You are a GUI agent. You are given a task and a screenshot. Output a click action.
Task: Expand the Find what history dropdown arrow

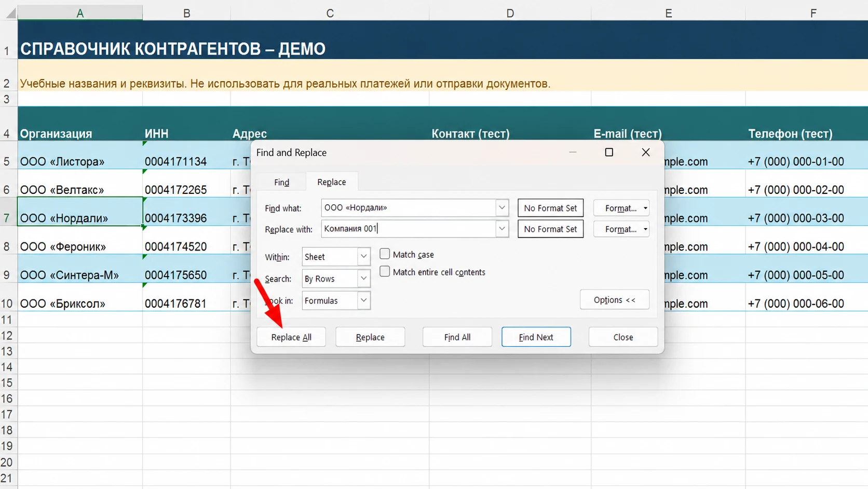pos(502,208)
